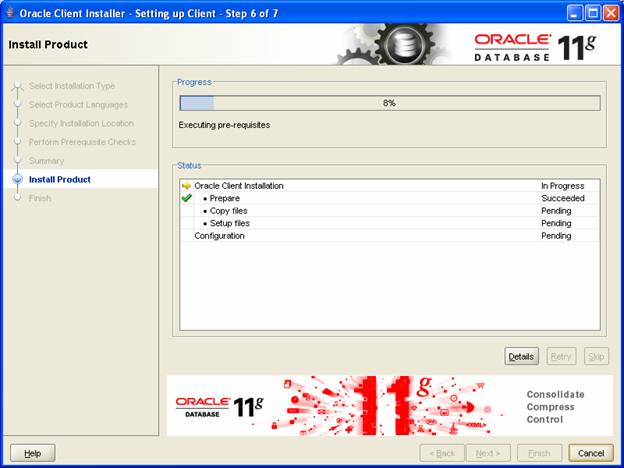The height and width of the screenshot is (468, 624).
Task: Click the green checkmark beside Prepare
Action: pyautogui.click(x=186, y=198)
